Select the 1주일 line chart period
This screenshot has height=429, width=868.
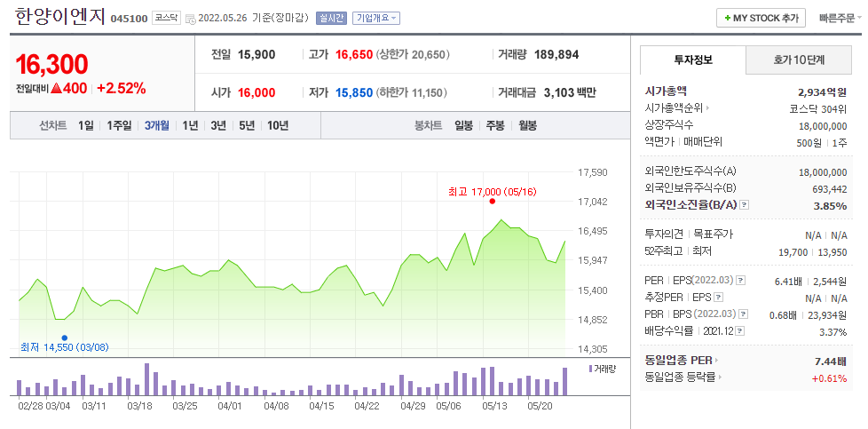tap(119, 125)
